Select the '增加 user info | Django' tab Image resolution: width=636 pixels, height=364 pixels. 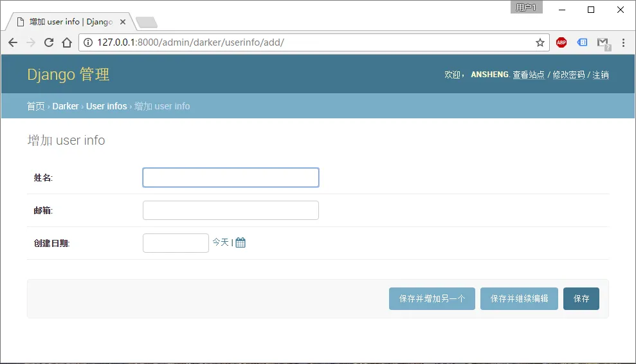(71, 22)
